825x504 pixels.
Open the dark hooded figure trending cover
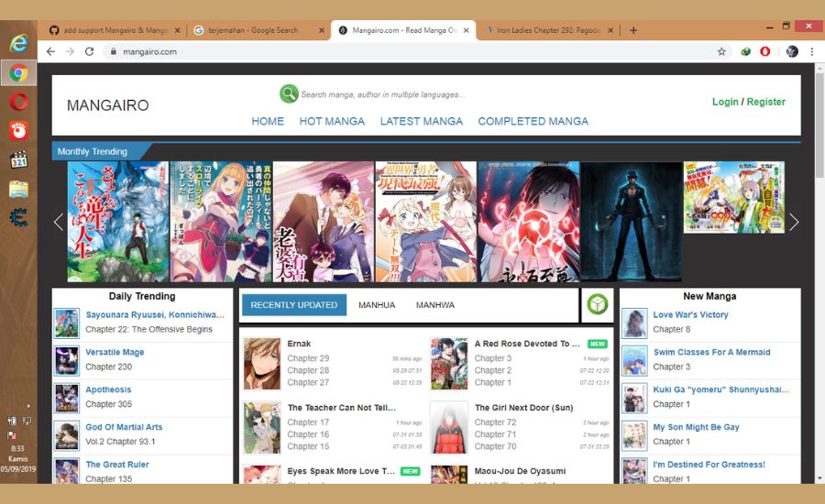(631, 222)
